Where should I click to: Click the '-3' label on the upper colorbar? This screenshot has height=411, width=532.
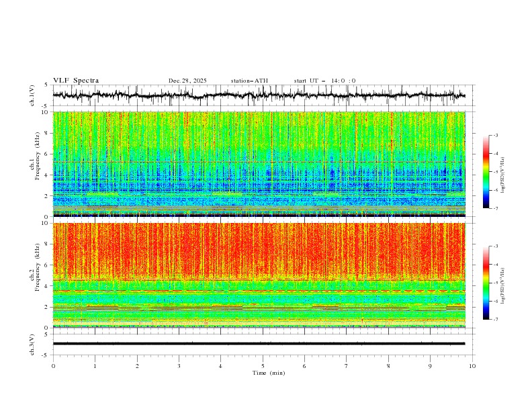click(x=496, y=135)
